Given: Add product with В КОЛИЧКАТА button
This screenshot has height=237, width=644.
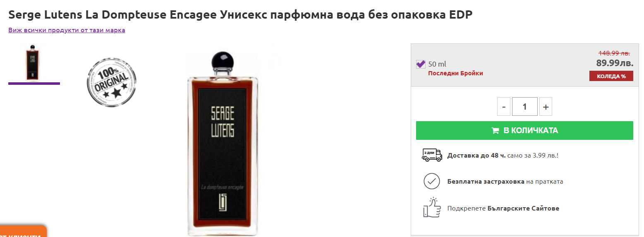Looking at the screenshot, I should click(524, 131).
